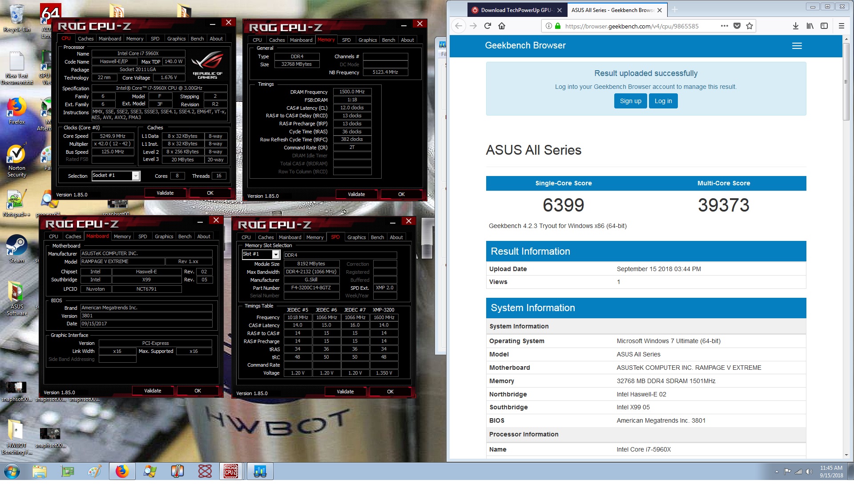Open the volume control in system tray
This screenshot has height=504, width=854.
[809, 472]
